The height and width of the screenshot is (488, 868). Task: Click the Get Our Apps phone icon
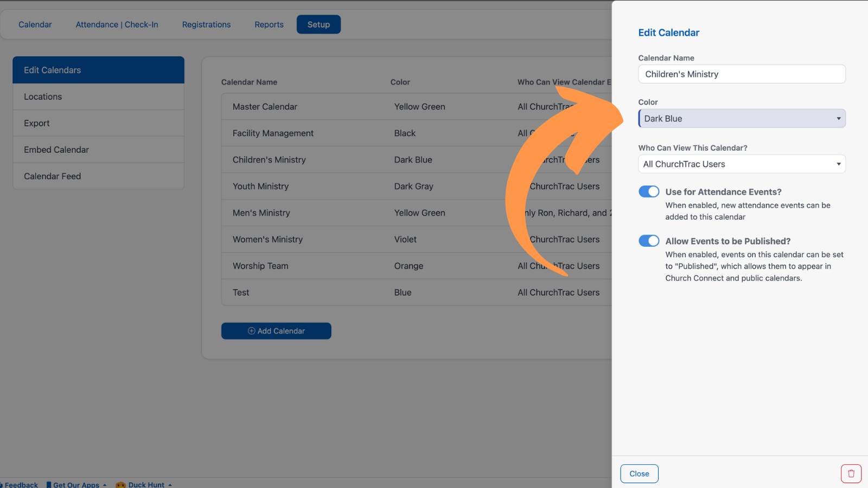[49, 485]
